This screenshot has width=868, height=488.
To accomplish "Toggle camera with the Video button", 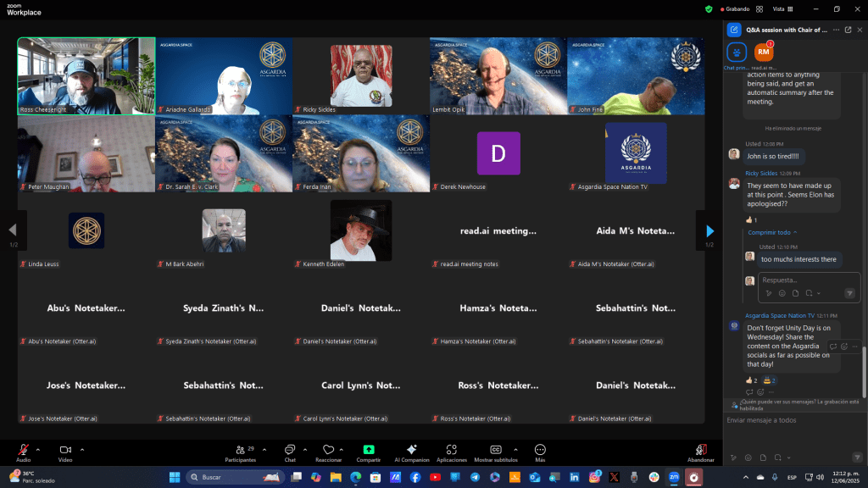I will click(x=65, y=449).
